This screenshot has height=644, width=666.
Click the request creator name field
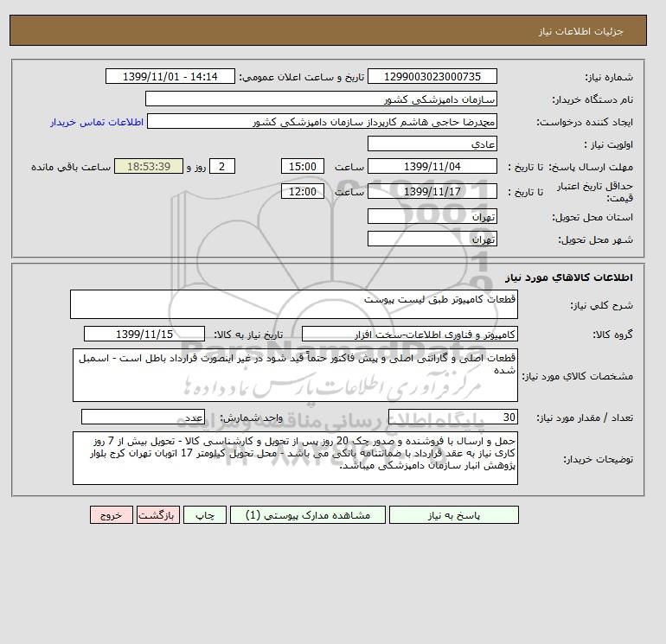click(x=322, y=121)
